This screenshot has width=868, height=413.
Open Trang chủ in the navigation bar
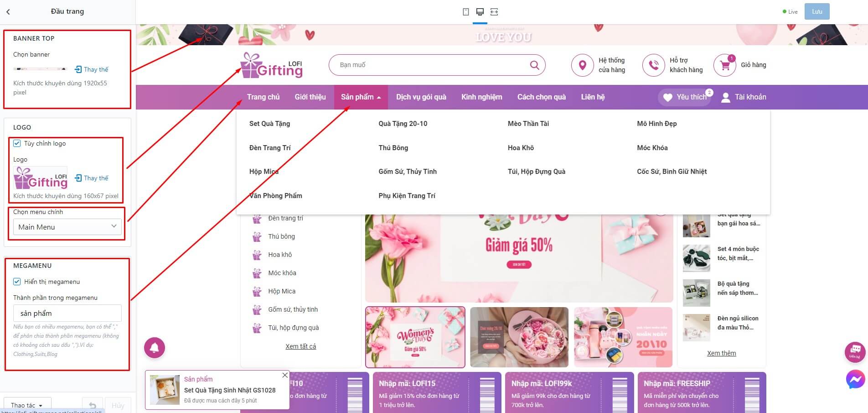click(263, 97)
